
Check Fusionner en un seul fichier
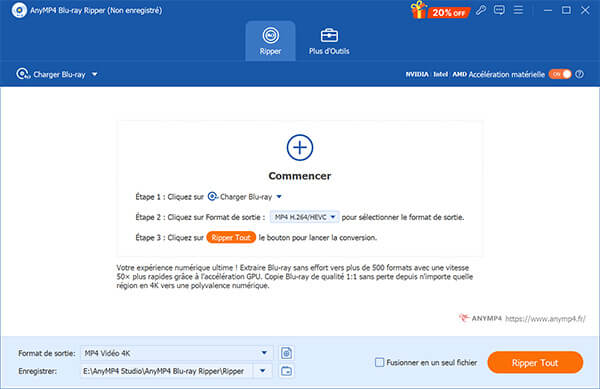click(379, 362)
